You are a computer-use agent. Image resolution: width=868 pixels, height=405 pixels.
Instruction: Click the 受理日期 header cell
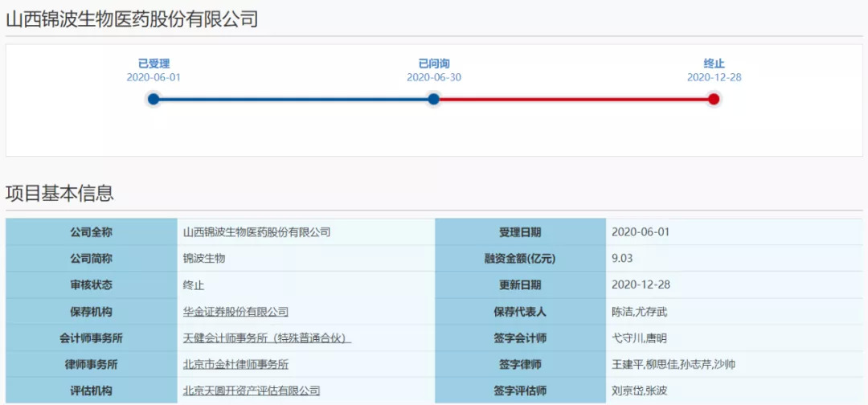click(520, 231)
